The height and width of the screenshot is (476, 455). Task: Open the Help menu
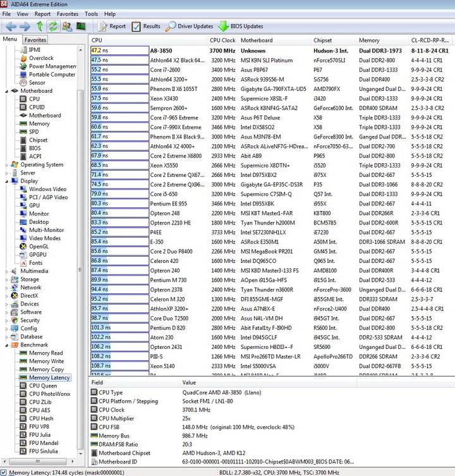click(110, 14)
